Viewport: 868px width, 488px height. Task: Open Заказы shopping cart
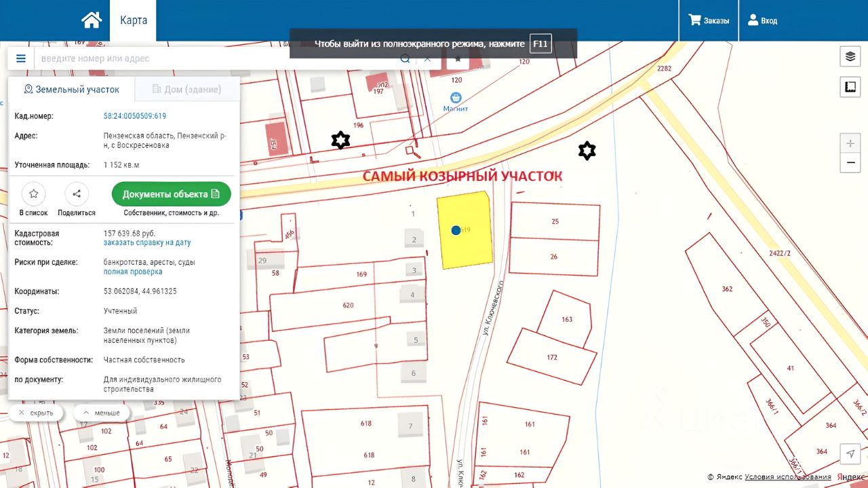point(709,20)
